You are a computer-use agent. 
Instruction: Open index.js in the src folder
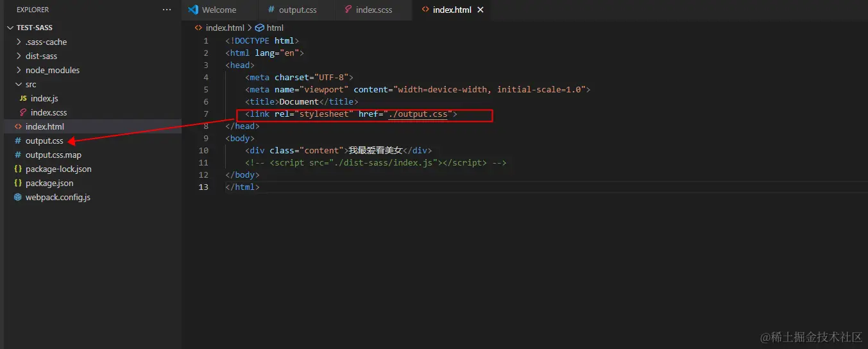pos(44,98)
